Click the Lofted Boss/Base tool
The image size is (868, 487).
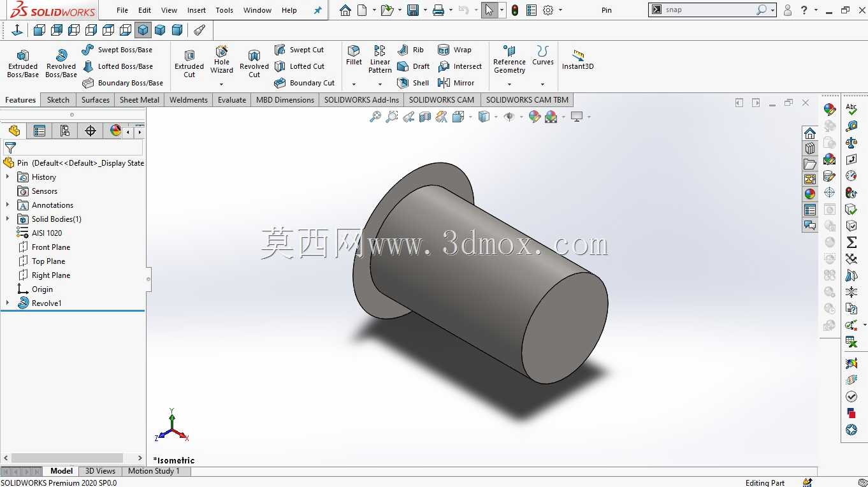(x=118, y=66)
